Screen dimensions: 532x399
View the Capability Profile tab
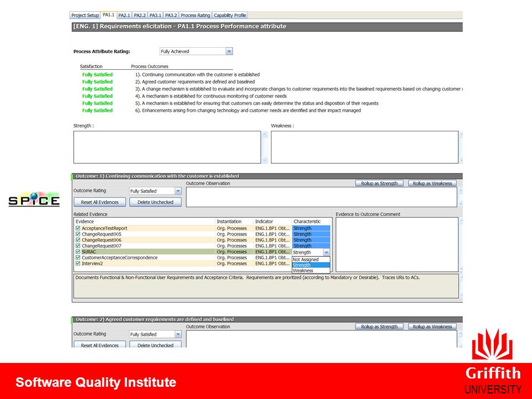pyautogui.click(x=229, y=16)
